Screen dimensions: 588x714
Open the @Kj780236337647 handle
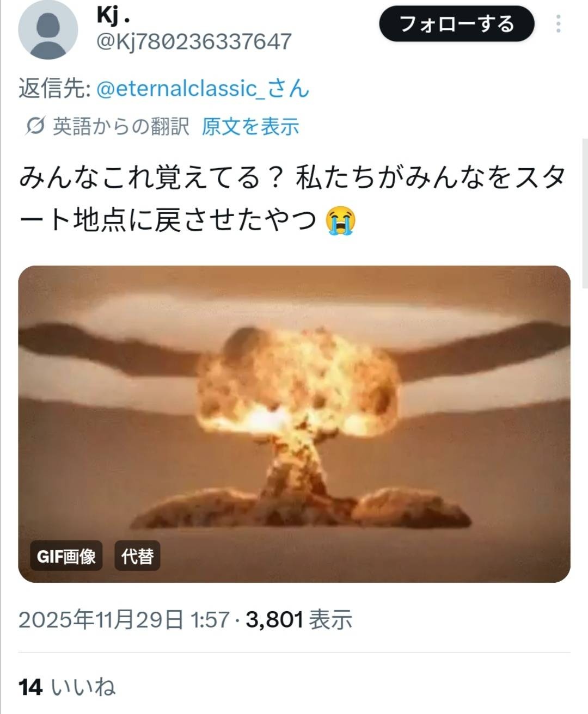click(194, 42)
